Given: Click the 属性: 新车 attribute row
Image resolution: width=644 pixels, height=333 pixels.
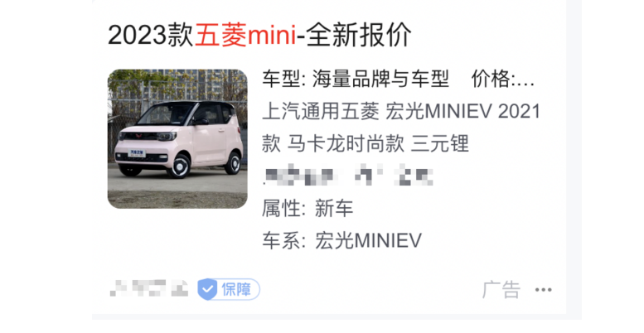Looking at the screenshot, I should [307, 208].
